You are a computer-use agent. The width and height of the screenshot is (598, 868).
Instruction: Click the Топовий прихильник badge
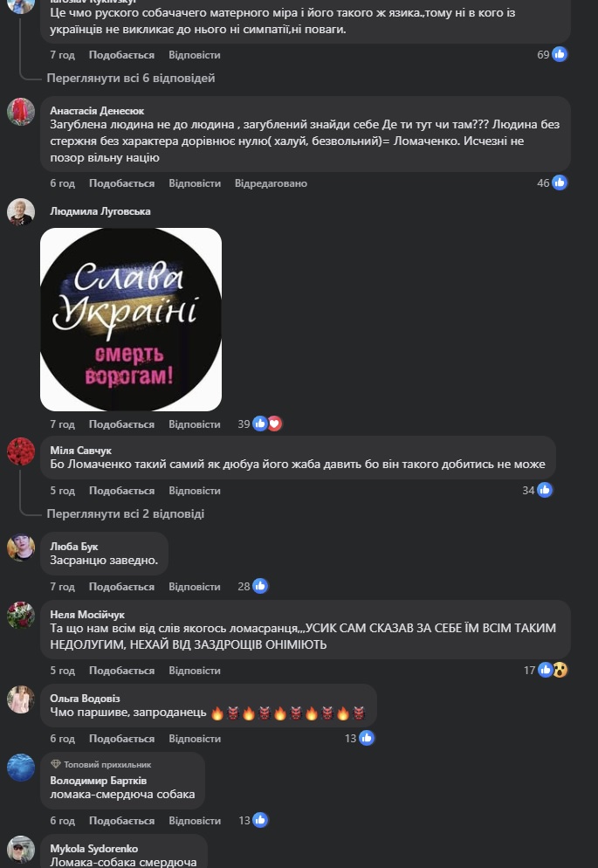point(100,764)
